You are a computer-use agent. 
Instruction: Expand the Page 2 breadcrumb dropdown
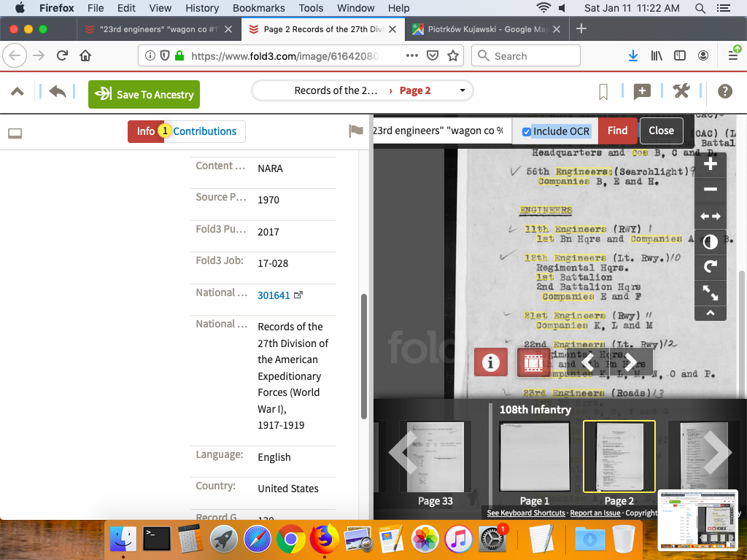pyautogui.click(x=462, y=90)
